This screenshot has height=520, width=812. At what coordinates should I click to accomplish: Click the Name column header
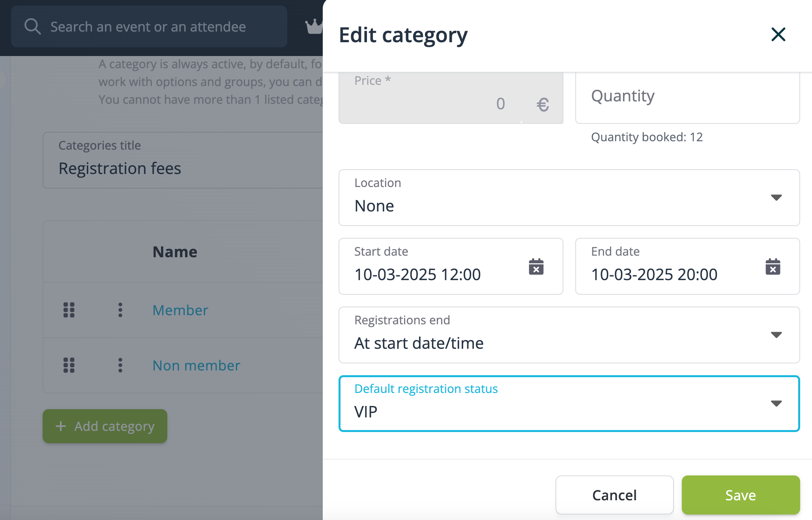click(175, 252)
